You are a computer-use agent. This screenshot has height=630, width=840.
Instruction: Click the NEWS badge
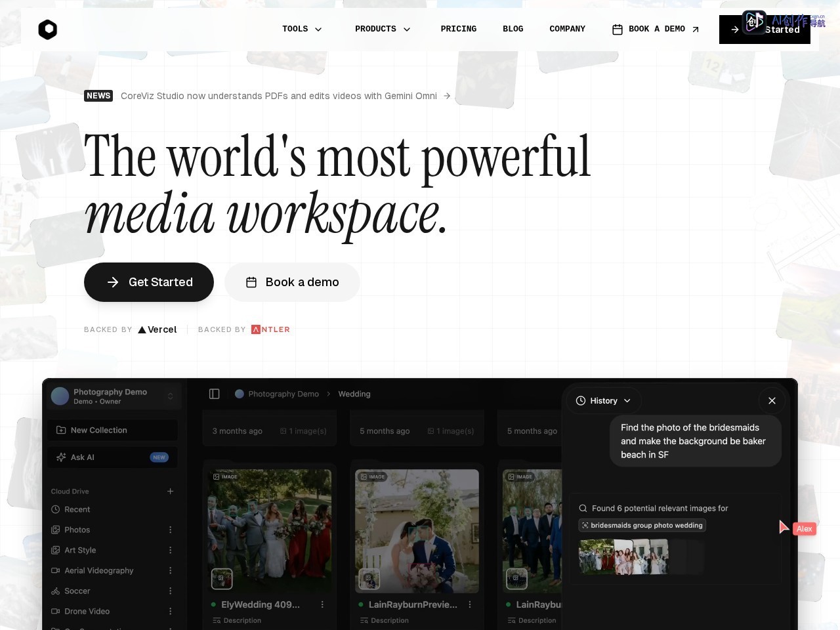pyautogui.click(x=98, y=96)
